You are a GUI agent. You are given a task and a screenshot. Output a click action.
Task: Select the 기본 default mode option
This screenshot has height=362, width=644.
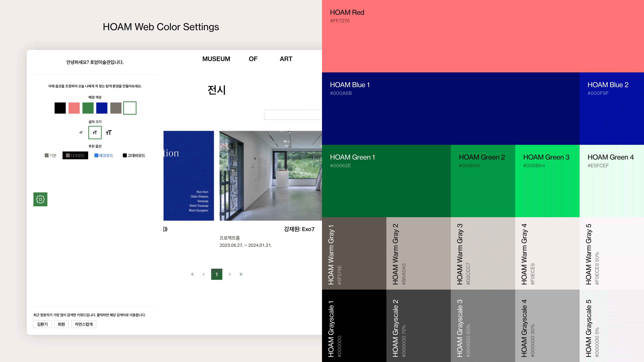(x=50, y=155)
